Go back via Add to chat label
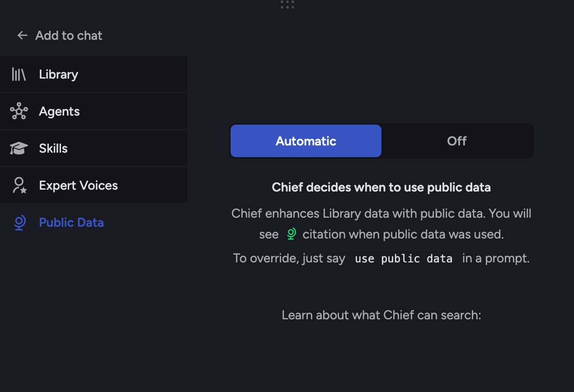 (x=69, y=35)
